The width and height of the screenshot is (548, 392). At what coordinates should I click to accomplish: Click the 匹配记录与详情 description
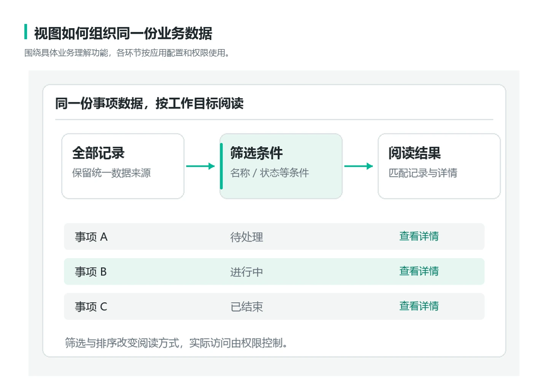tap(423, 173)
